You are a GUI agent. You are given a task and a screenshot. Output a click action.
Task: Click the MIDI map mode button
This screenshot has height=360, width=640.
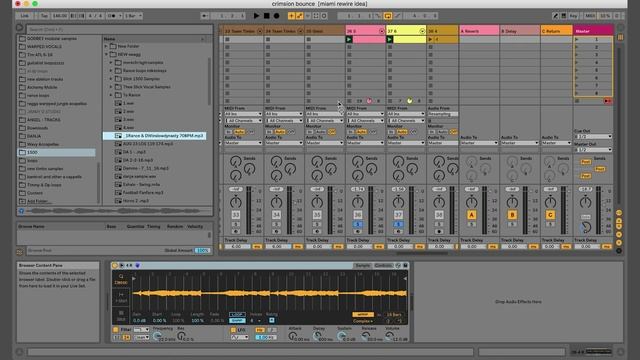(590, 16)
